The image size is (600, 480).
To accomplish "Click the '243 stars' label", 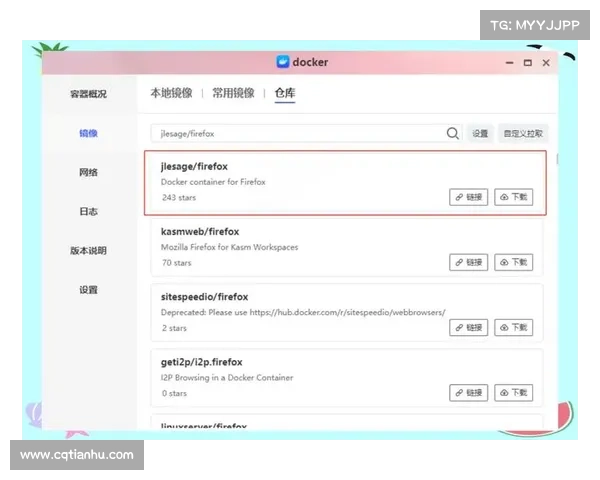I will (x=179, y=198).
